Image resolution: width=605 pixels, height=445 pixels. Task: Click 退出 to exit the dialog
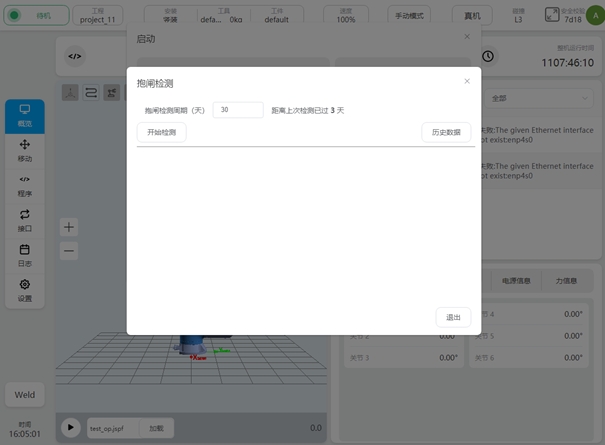tap(453, 317)
